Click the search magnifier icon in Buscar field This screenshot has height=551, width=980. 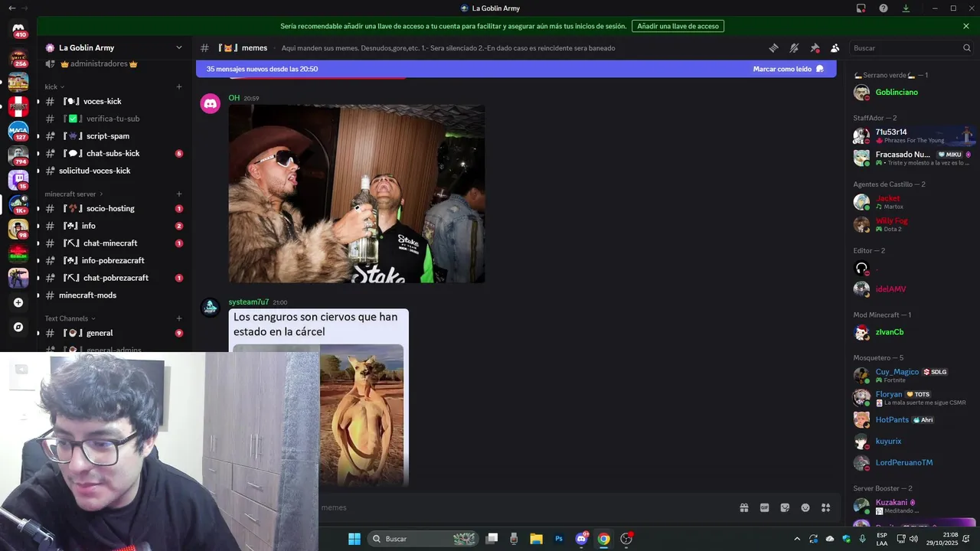966,47
